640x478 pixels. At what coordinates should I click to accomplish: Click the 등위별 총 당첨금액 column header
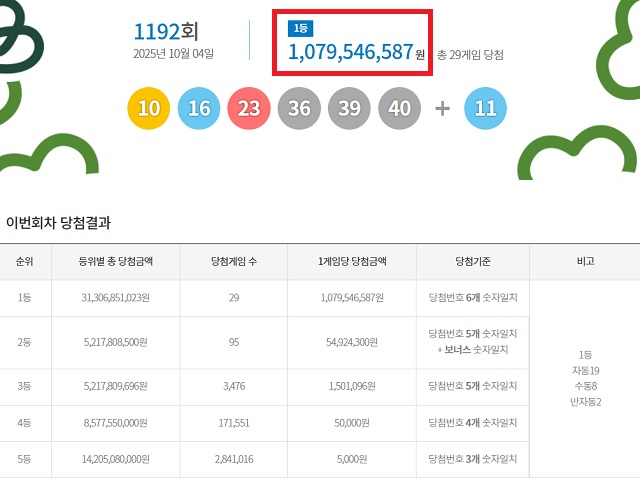115,262
